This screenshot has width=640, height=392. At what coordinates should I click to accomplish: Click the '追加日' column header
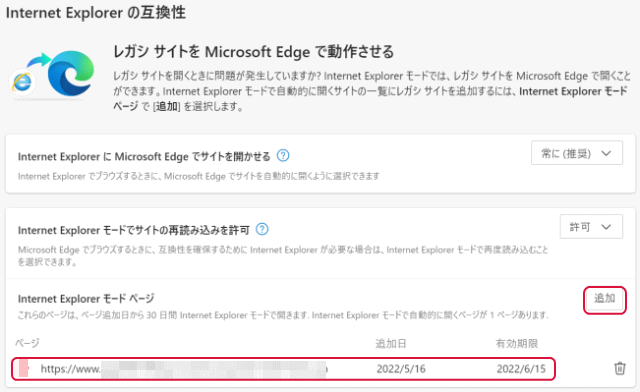point(391,343)
